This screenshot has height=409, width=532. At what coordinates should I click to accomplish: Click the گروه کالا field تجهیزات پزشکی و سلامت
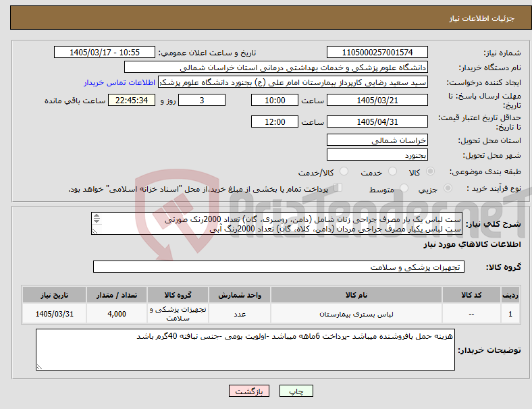(x=279, y=267)
